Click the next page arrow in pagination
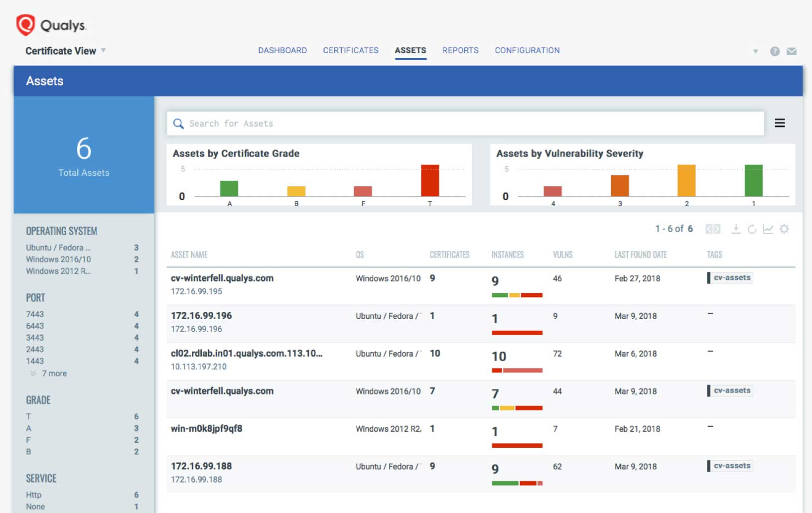812x513 pixels. [x=717, y=229]
